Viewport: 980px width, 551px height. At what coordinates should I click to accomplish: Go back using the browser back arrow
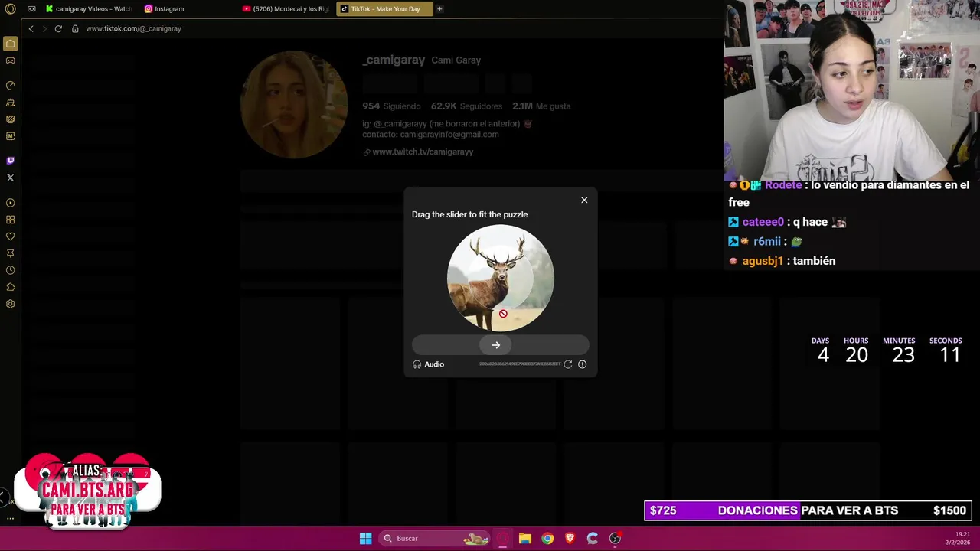pyautogui.click(x=31, y=28)
